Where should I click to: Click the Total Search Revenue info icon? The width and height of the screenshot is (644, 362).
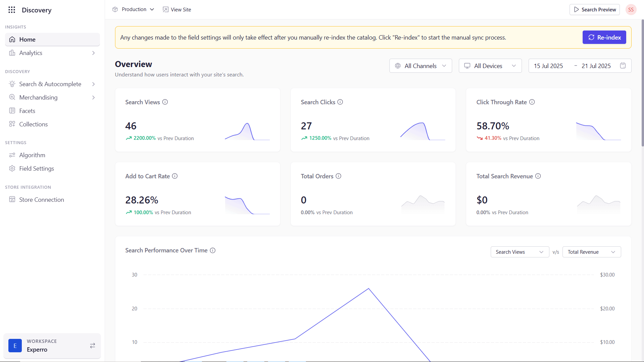click(538, 176)
